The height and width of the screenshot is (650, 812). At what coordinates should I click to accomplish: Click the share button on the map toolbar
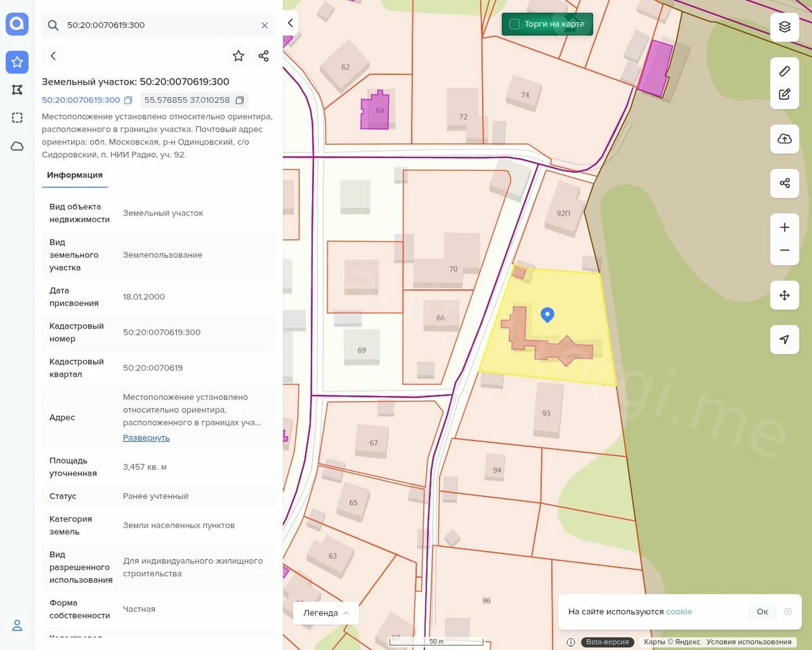pos(784,183)
